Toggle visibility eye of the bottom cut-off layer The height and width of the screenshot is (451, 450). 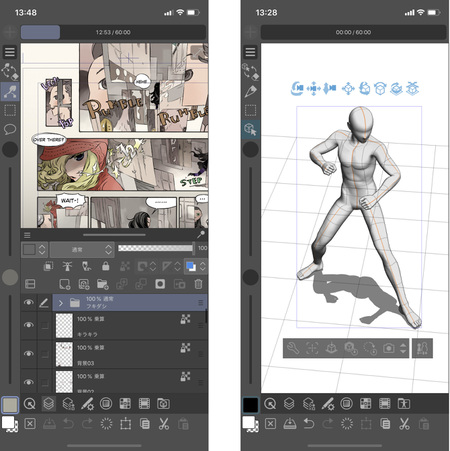tap(29, 382)
